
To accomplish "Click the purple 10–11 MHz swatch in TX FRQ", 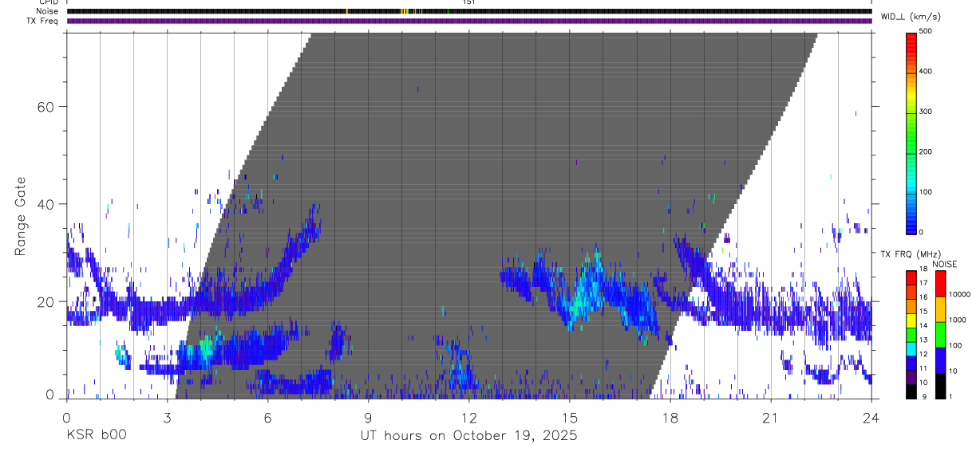I will tap(911, 376).
